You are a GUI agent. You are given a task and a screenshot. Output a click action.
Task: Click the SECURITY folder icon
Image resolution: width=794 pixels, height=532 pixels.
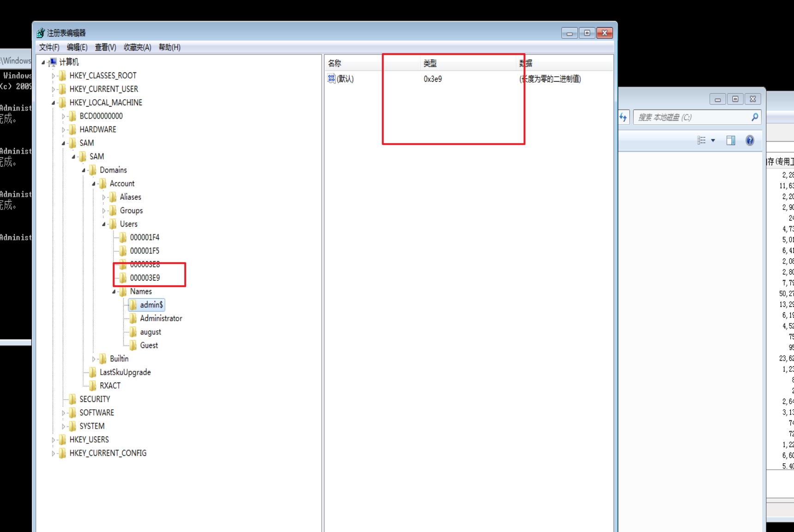[x=72, y=399]
